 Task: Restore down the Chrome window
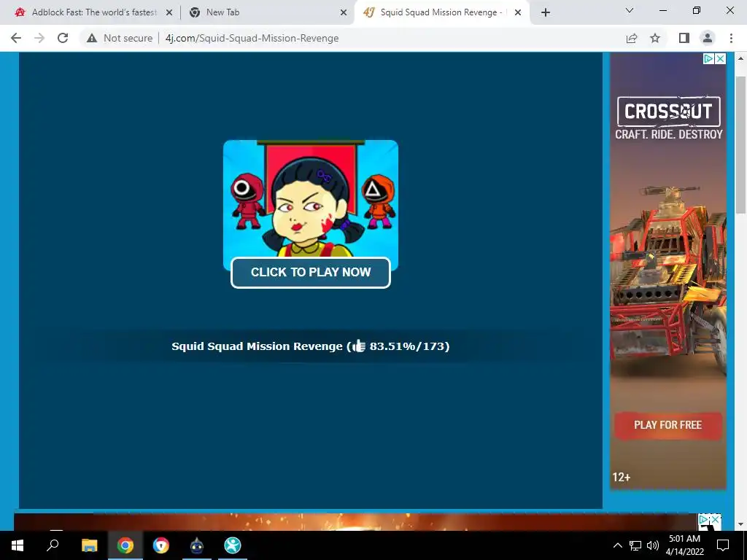[x=697, y=10]
